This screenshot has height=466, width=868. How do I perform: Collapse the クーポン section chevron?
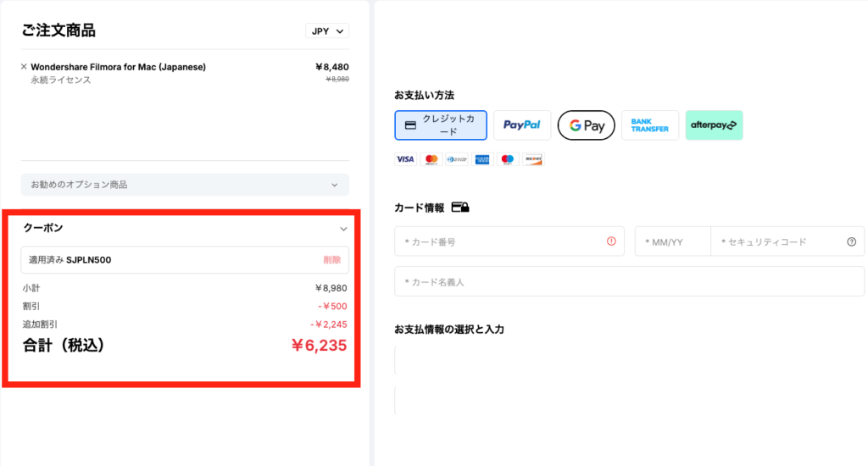click(343, 229)
